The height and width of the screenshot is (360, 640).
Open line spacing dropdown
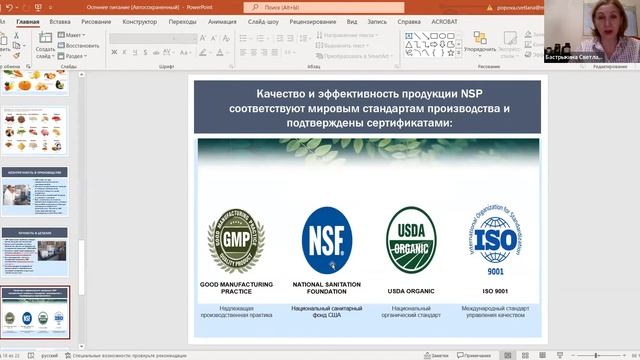pyautogui.click(x=304, y=38)
